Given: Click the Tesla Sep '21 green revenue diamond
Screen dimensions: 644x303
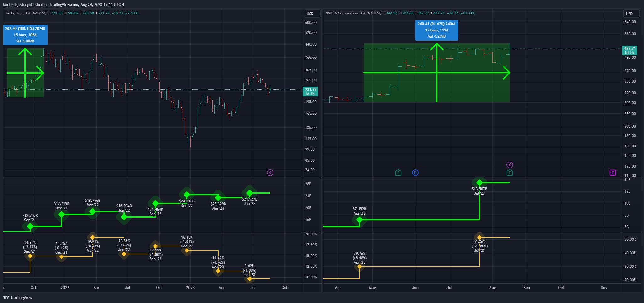Looking at the screenshot, I should (30, 226).
